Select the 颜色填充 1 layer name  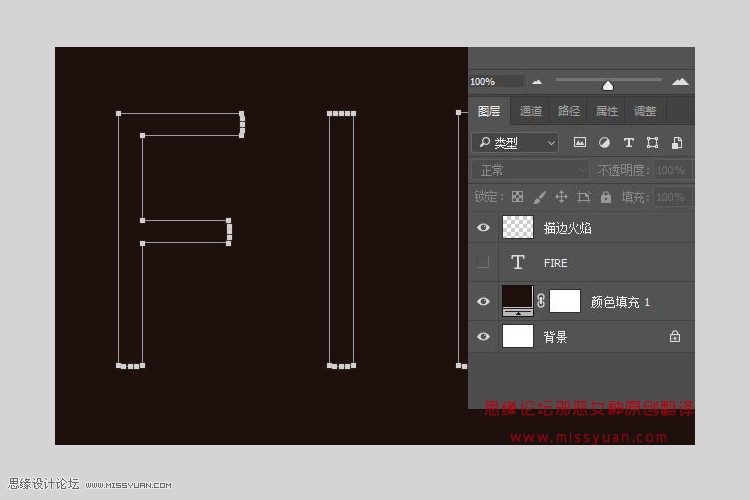tap(620, 302)
